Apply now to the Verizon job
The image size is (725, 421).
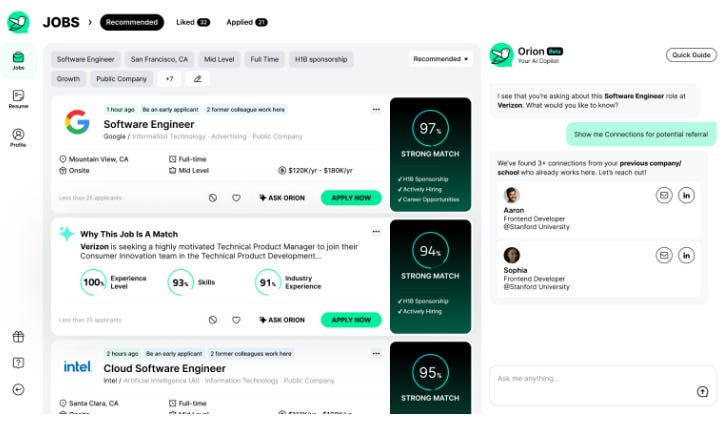351,320
